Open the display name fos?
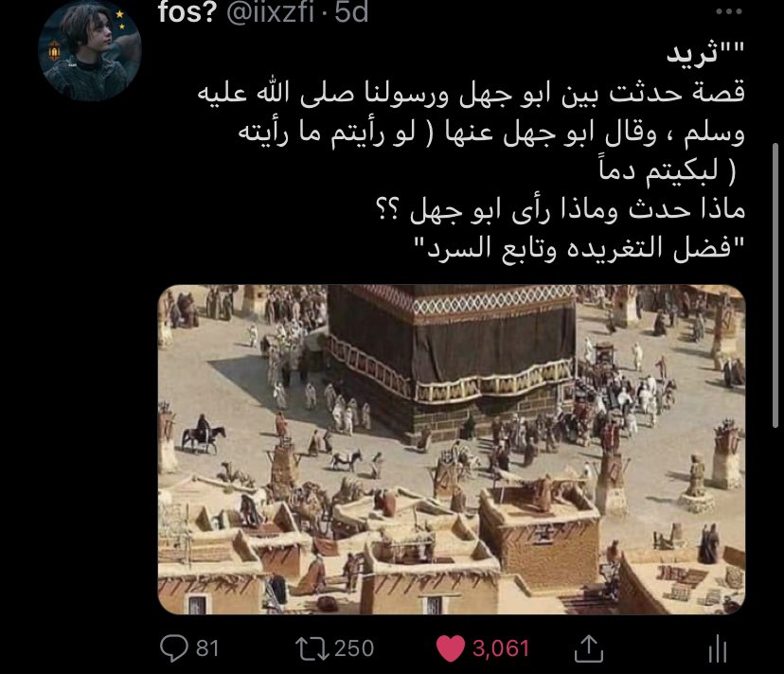 (x=187, y=12)
